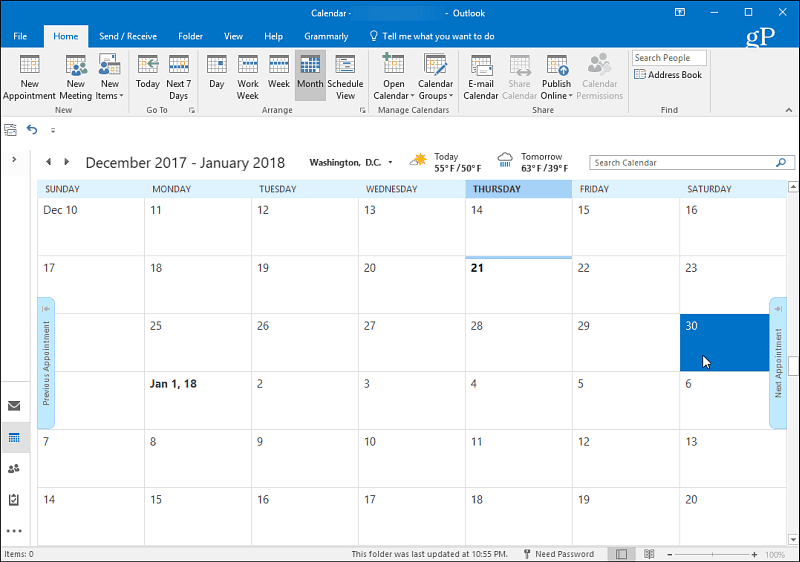Click the Send/Receive All Folders quick access icon
Viewport: 800px width, 562px height.
pyautogui.click(x=11, y=130)
